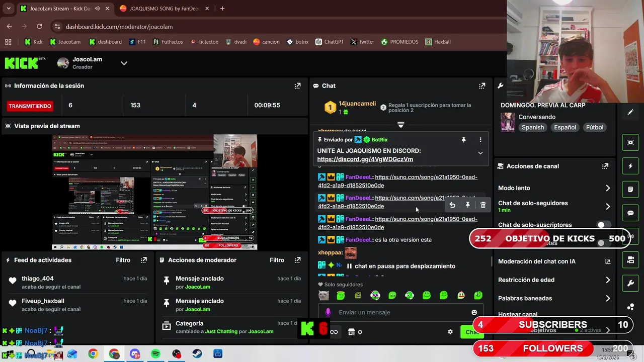Open the wrench tool in the right sidebar

(x=630, y=284)
